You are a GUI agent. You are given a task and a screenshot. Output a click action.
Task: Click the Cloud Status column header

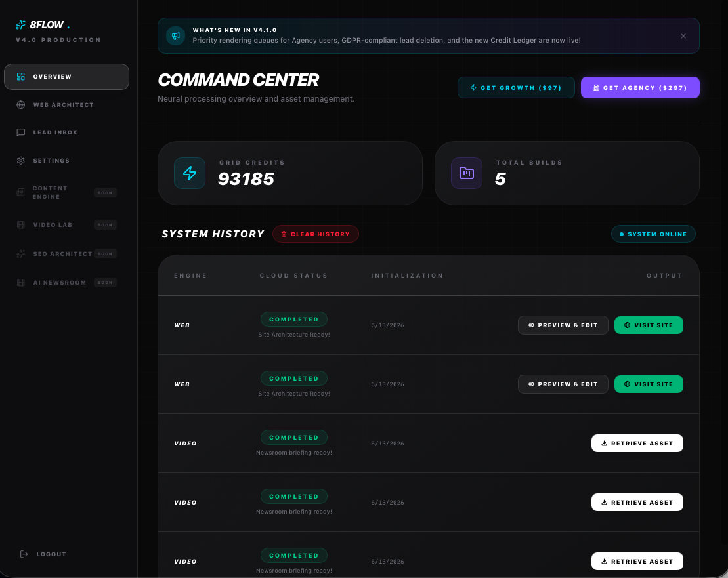[293, 276]
